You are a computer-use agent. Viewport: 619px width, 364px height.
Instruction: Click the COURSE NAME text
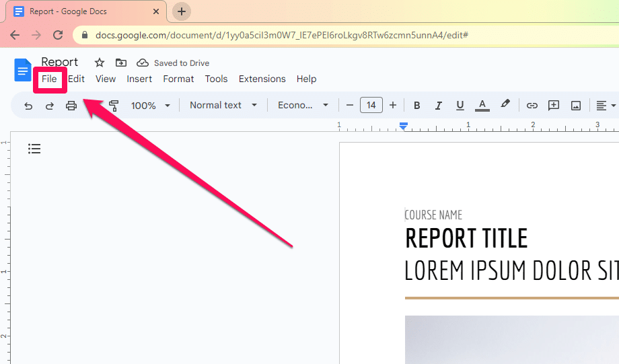[x=433, y=215]
